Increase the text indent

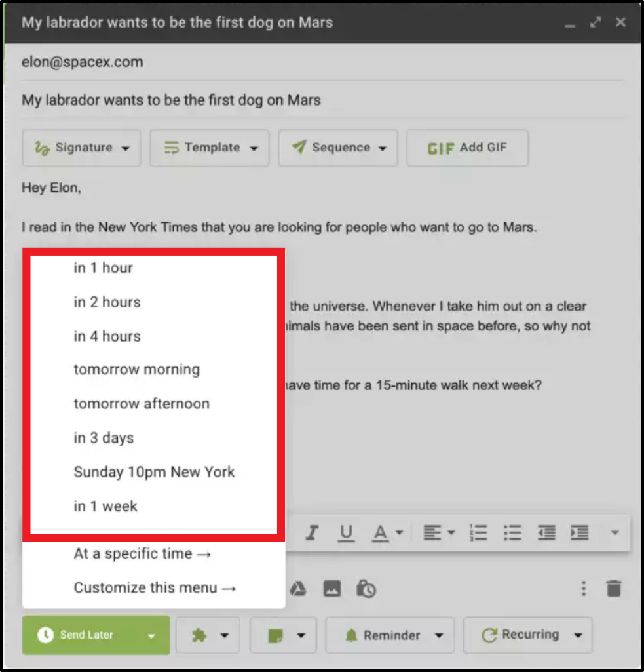(x=579, y=533)
